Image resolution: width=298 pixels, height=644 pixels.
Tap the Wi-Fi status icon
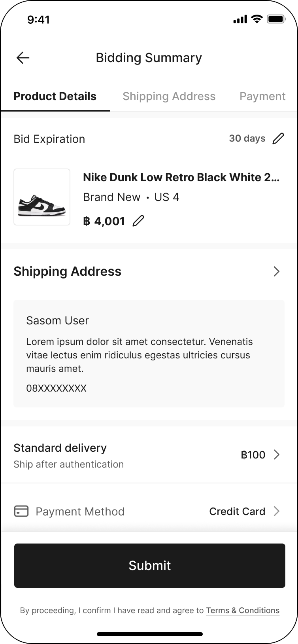(x=257, y=19)
